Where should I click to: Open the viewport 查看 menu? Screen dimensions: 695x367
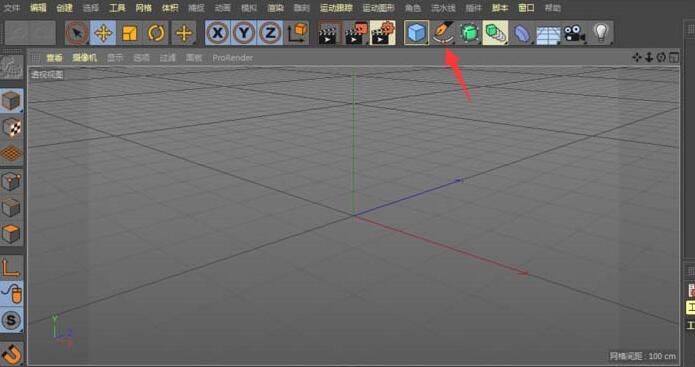(55, 58)
